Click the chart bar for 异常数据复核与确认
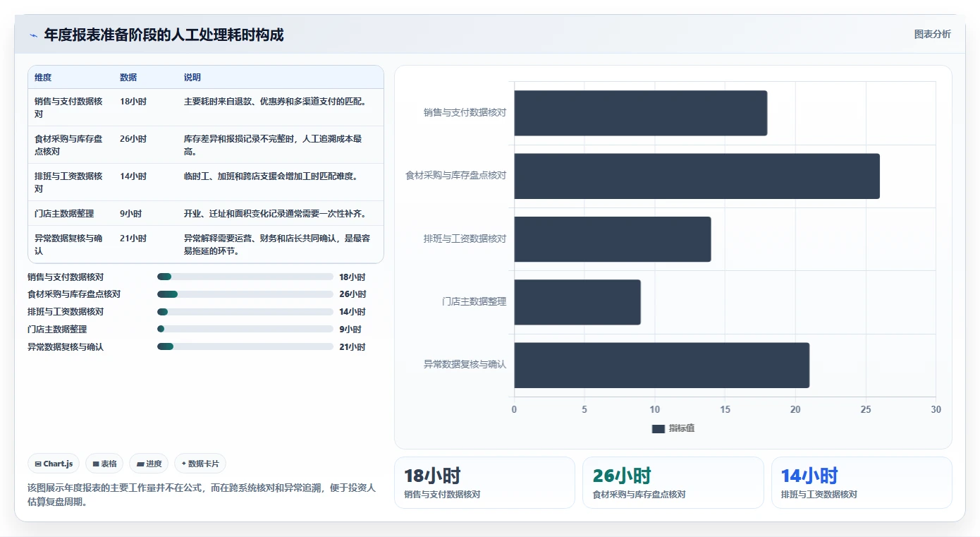The image size is (980, 537). (x=661, y=365)
